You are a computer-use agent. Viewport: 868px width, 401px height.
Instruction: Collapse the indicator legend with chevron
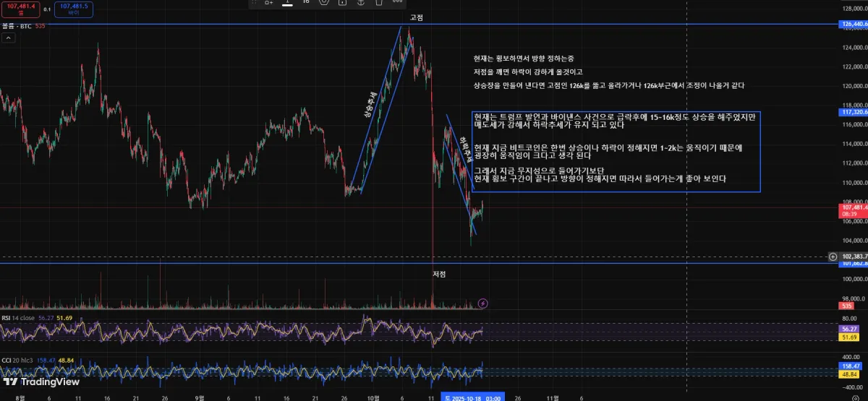point(8,38)
